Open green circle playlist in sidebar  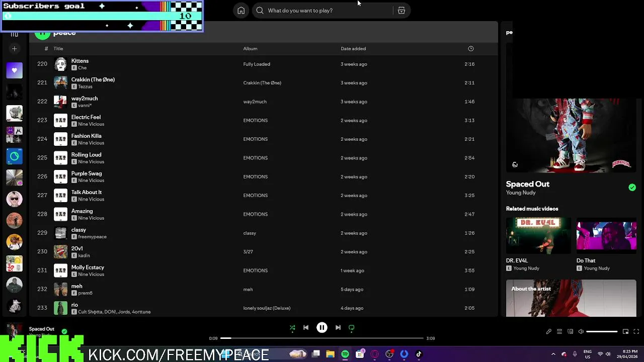(15, 156)
